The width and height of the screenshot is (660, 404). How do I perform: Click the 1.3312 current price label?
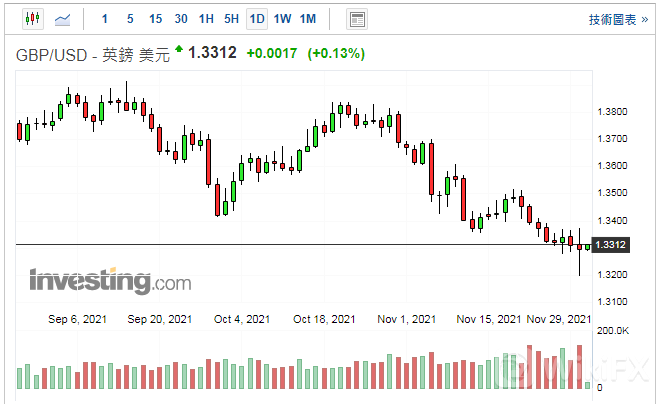[x=611, y=245]
